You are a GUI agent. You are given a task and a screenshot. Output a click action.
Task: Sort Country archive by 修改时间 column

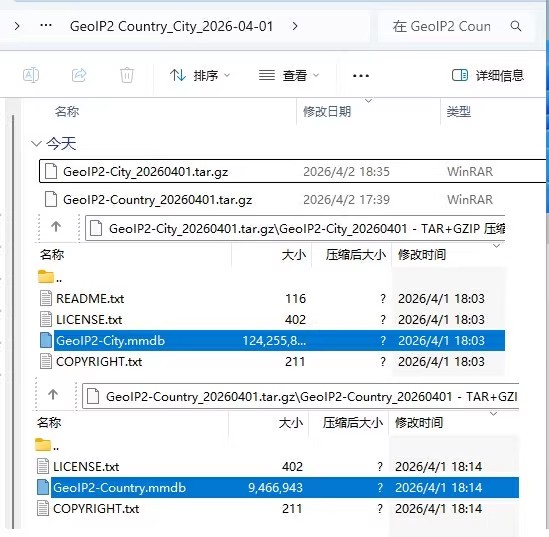[419, 423]
